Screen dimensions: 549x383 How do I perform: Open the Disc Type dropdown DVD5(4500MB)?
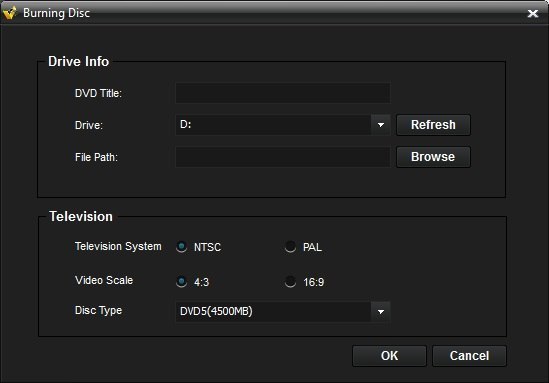pos(283,311)
